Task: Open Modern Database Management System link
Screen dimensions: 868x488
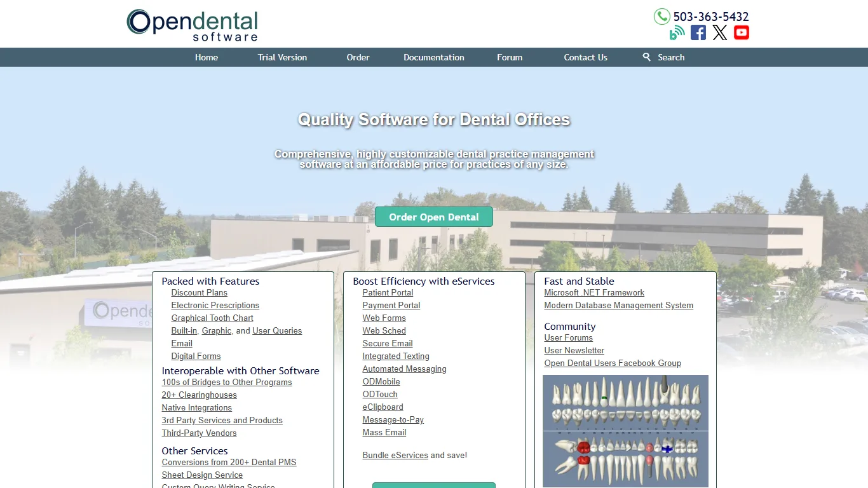Action: 619,306
